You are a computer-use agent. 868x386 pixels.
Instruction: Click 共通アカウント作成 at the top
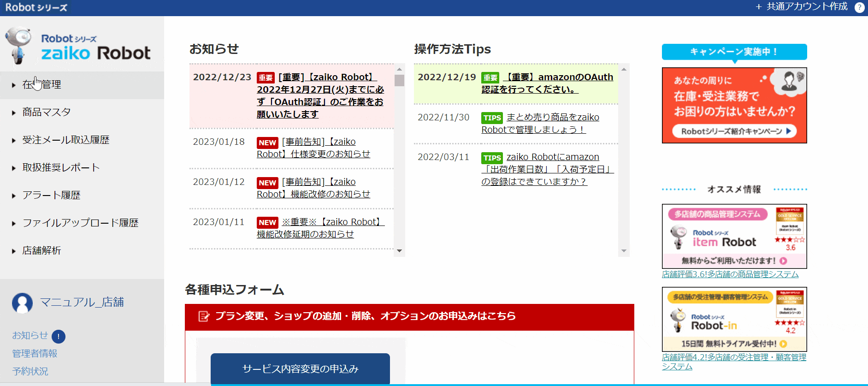tap(802, 7)
